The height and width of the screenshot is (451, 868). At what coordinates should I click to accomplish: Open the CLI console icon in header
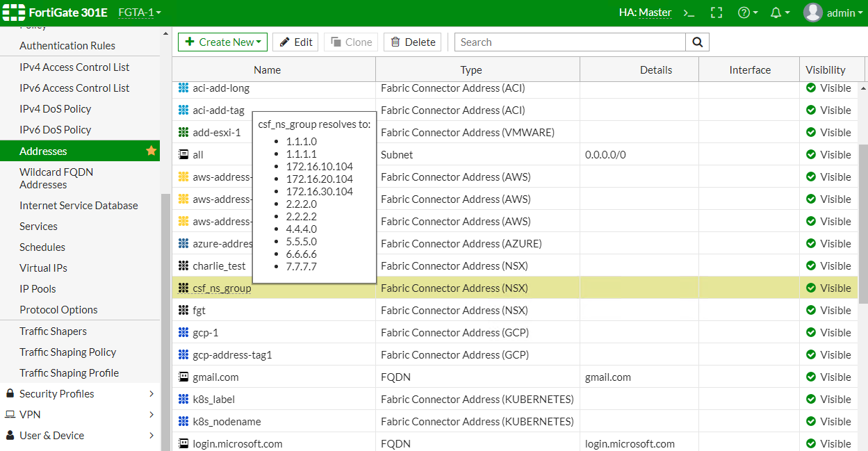[689, 12]
